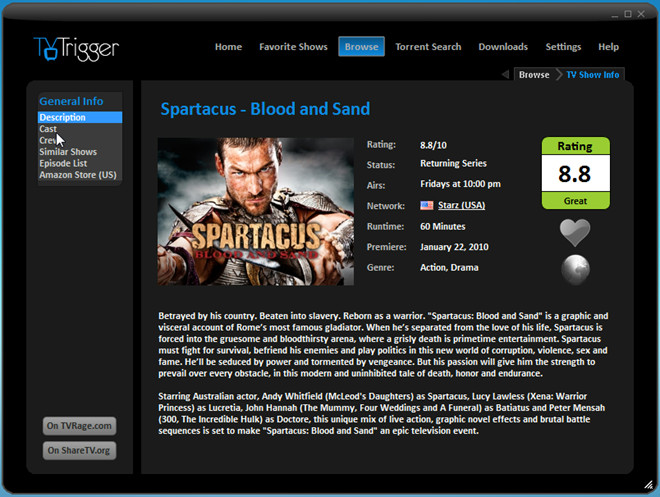Click the On TVRage.com button
Screen dimensions: 660x497
click(79, 426)
